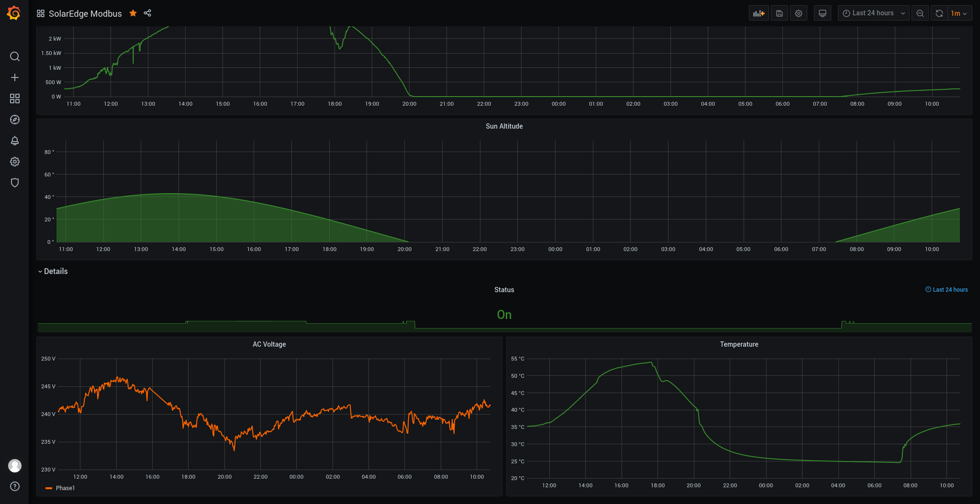980x504 pixels.
Task: Collapse the Details row
Action: pos(53,271)
